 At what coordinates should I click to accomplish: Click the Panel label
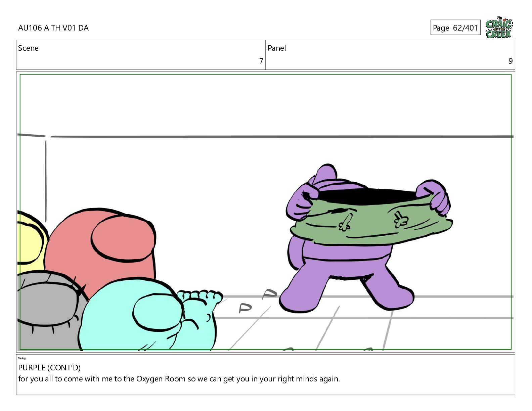pyautogui.click(x=277, y=48)
